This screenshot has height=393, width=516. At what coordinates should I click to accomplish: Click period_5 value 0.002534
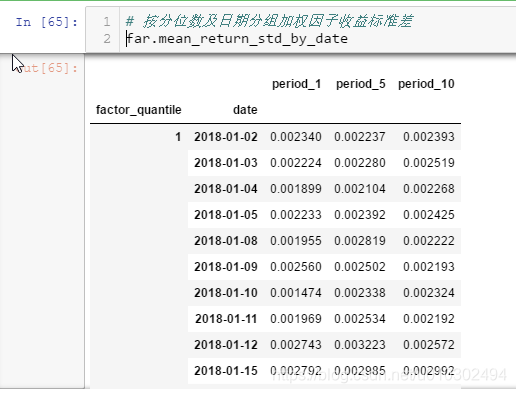pyautogui.click(x=360, y=319)
